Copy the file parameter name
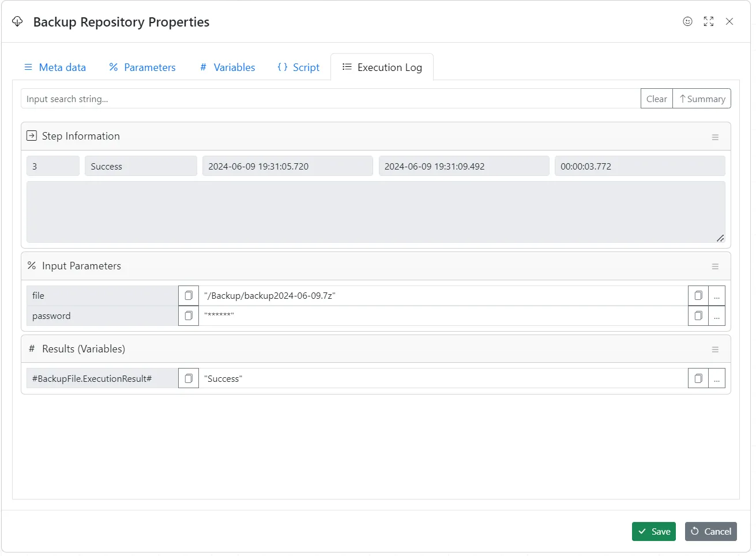 tap(189, 295)
